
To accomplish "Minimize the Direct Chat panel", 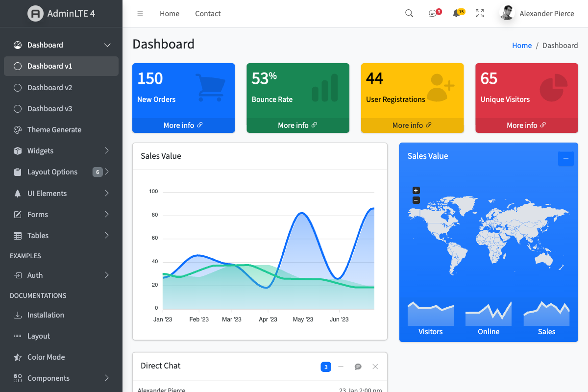I will pos(341,367).
